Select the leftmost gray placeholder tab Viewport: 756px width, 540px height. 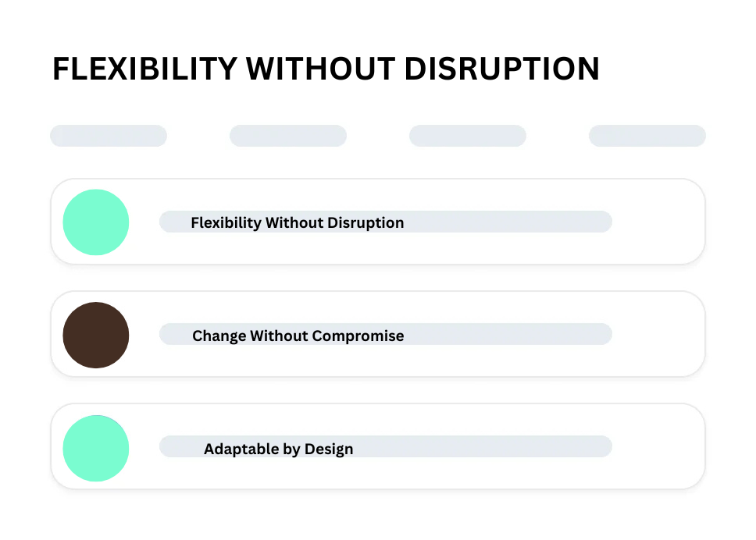(x=109, y=136)
